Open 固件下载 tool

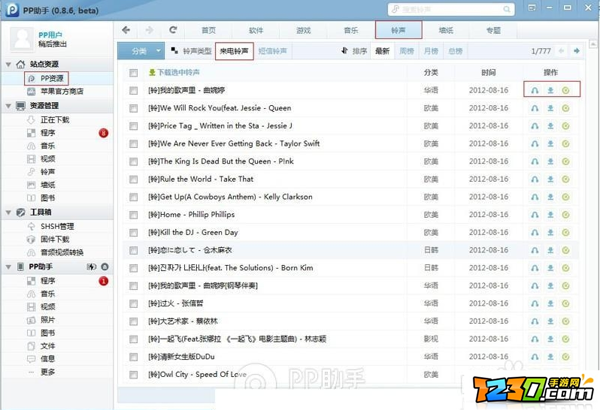[55, 240]
